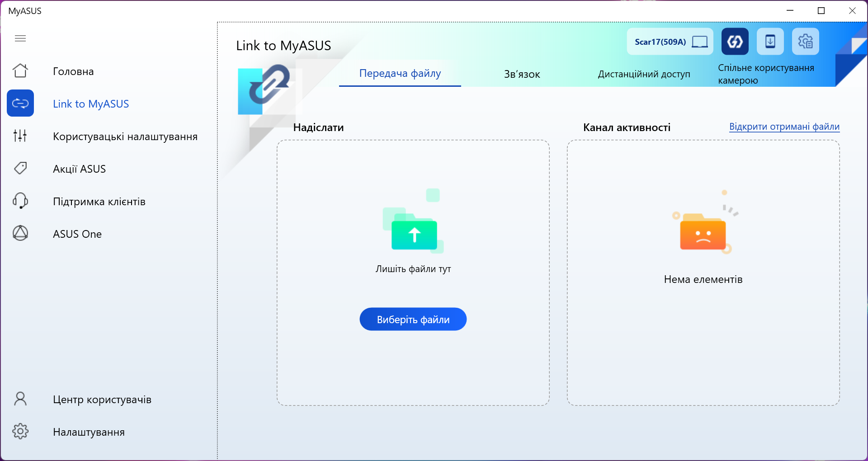Screen dimensions: 868x461
Task: Click the customer support headset icon
Action: coord(20,201)
